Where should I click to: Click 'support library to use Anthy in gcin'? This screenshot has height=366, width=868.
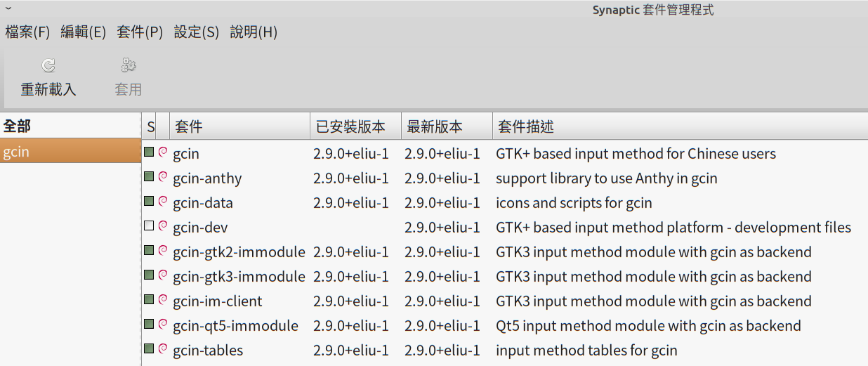(607, 178)
